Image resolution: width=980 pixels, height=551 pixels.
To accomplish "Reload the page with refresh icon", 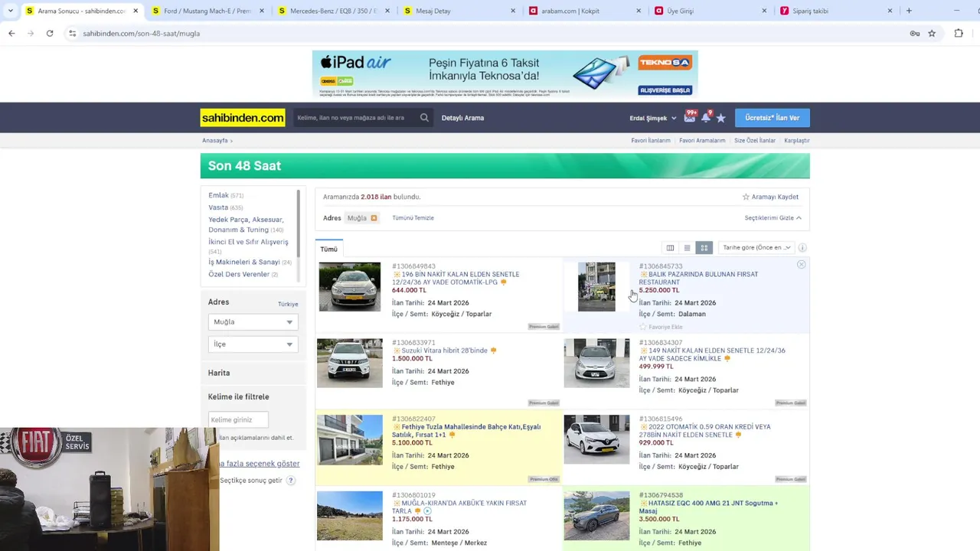I will point(50,33).
